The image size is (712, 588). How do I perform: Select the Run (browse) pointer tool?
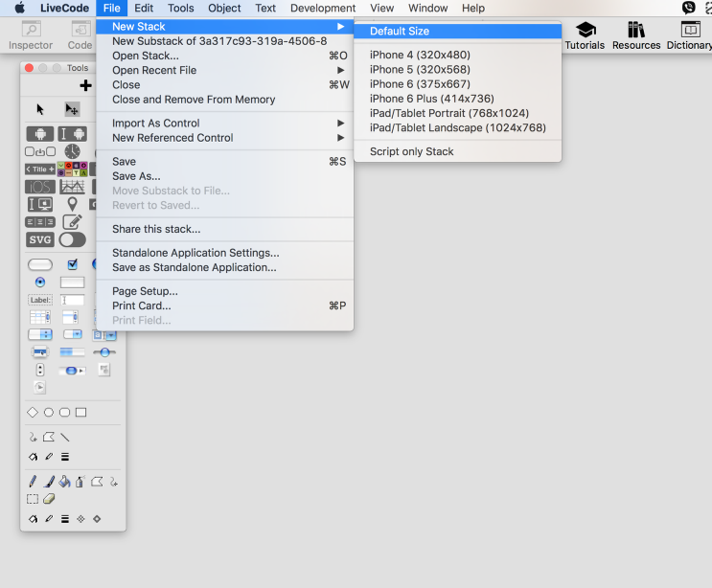tap(40, 109)
